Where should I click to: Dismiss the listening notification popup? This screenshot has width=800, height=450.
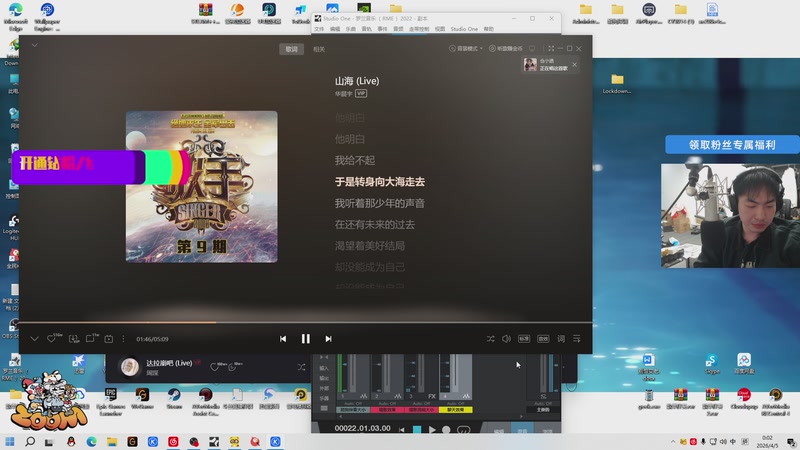click(574, 64)
